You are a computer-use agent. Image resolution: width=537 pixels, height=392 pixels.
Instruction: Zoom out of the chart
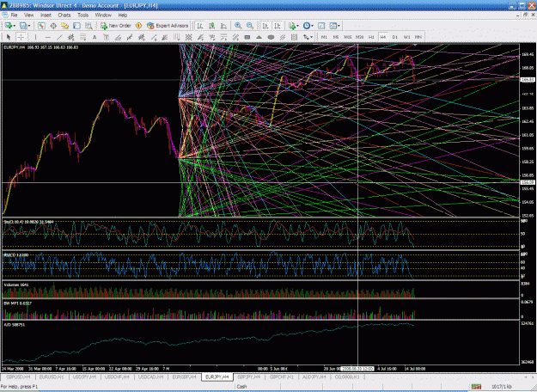pyautogui.click(x=250, y=26)
